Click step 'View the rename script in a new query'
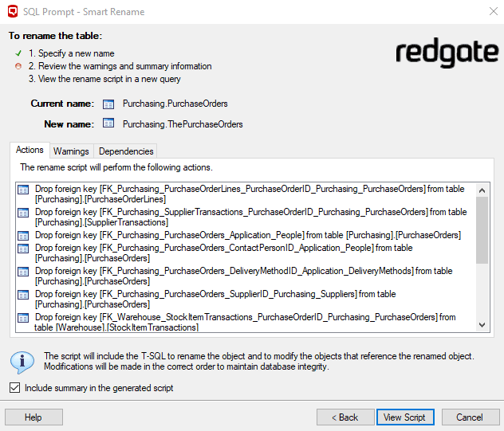The width and height of the screenshot is (504, 431). pyautogui.click(x=109, y=79)
